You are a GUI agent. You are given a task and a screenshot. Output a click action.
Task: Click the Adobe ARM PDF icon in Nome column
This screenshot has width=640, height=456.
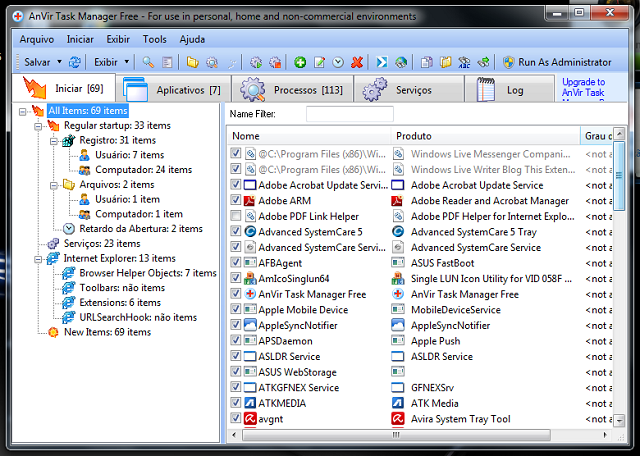click(x=249, y=200)
